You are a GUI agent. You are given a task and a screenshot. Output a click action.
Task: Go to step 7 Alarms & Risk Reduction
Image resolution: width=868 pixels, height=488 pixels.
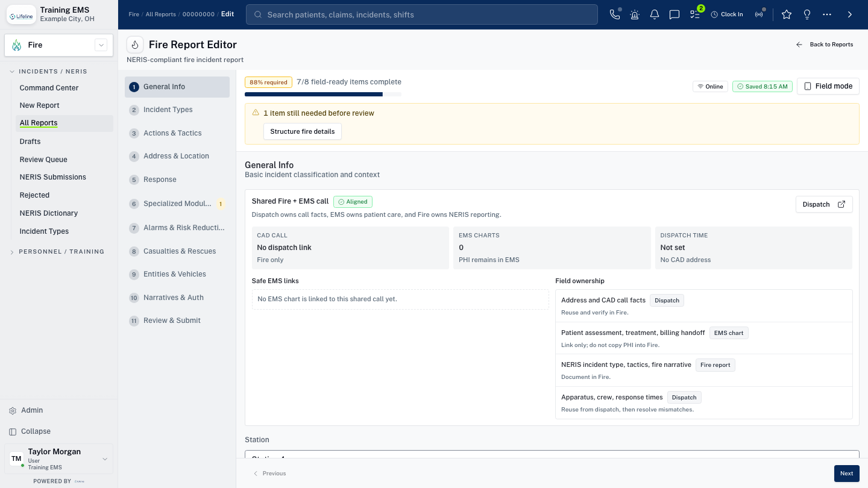[x=177, y=228]
